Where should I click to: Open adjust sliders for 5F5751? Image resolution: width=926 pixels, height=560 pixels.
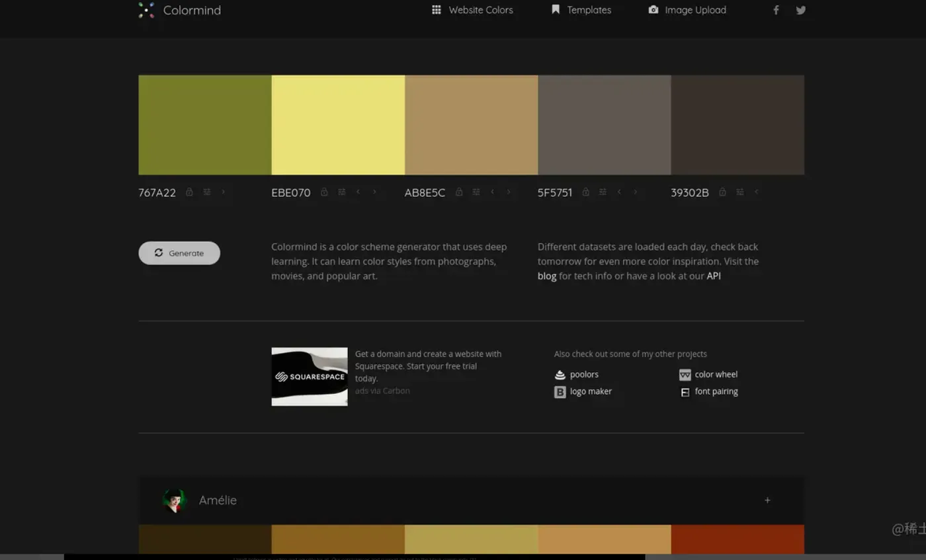pos(603,192)
